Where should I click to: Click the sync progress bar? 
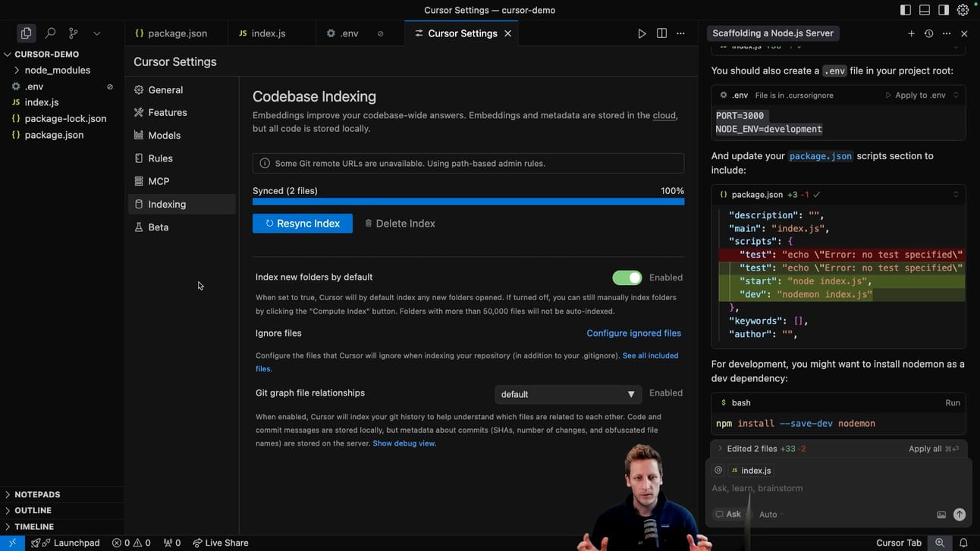click(x=468, y=202)
